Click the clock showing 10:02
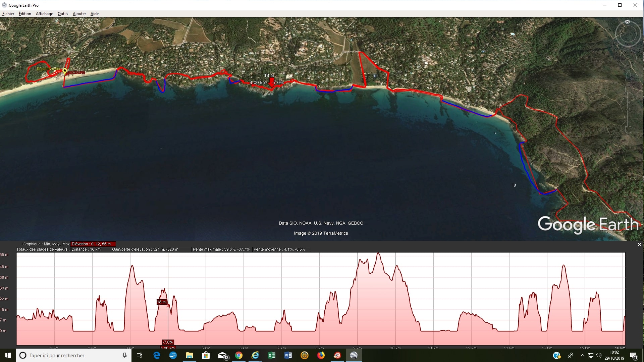644x362 pixels. pyautogui.click(x=614, y=355)
